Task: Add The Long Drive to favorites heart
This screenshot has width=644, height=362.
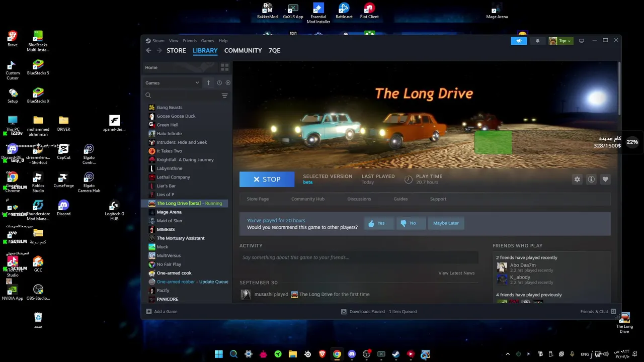Action: click(x=605, y=179)
